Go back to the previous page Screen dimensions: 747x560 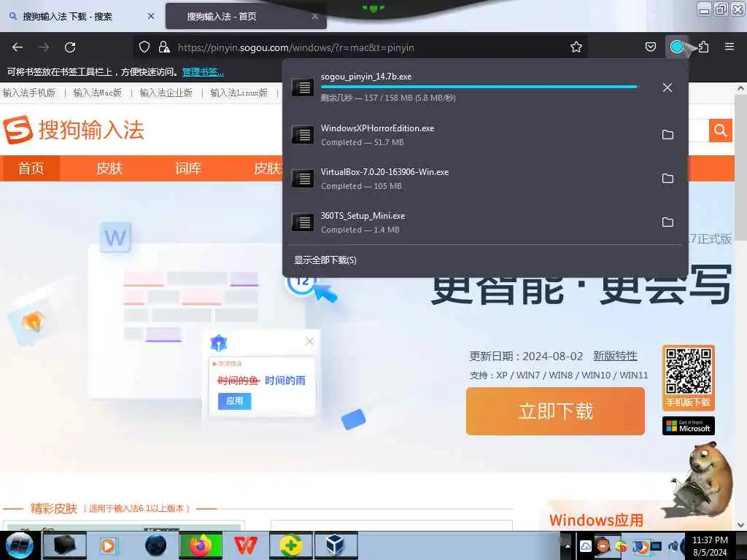[18, 47]
